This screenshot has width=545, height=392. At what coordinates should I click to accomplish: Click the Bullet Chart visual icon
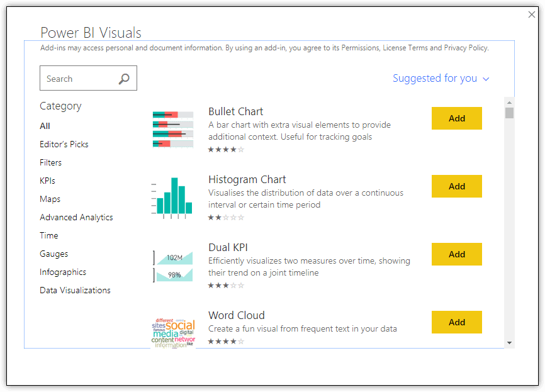172,129
